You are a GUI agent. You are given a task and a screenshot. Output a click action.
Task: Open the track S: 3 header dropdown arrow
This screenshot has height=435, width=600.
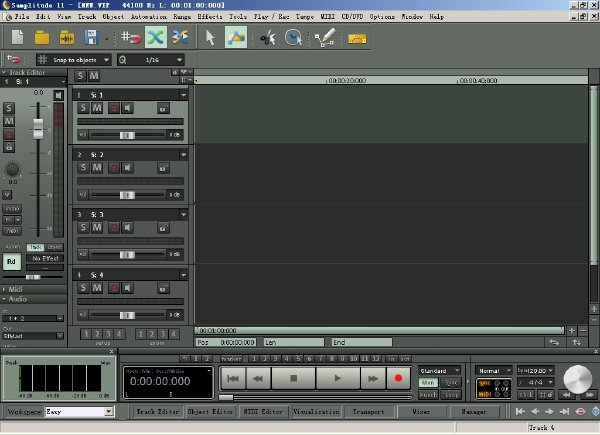[x=183, y=215]
